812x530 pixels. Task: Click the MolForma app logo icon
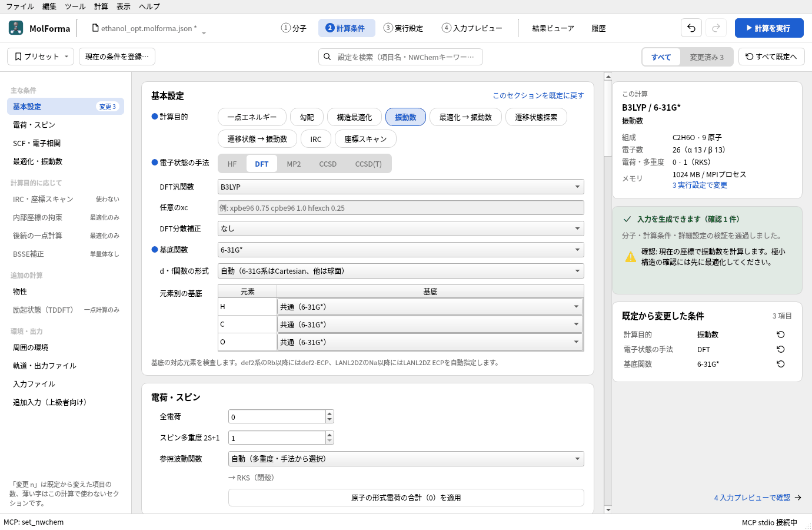click(x=16, y=28)
